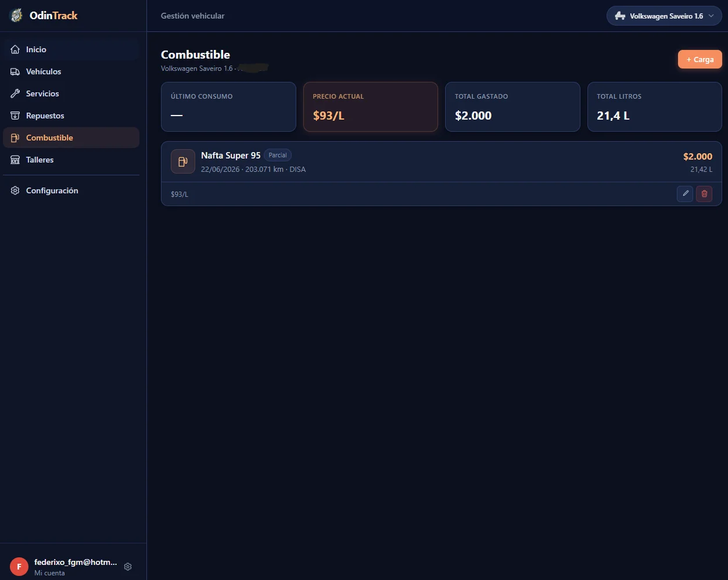728x580 pixels.
Task: Go to the Vehículos section
Action: point(71,71)
